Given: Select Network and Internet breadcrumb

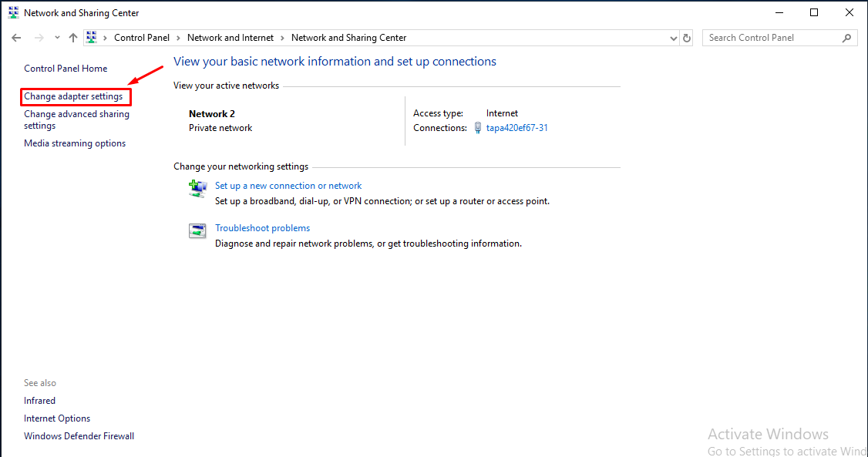Looking at the screenshot, I should (230, 38).
